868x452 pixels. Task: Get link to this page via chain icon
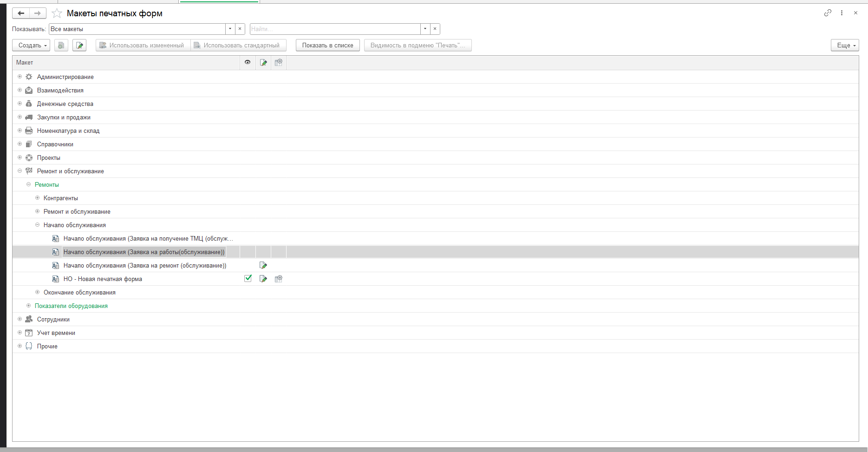click(828, 13)
